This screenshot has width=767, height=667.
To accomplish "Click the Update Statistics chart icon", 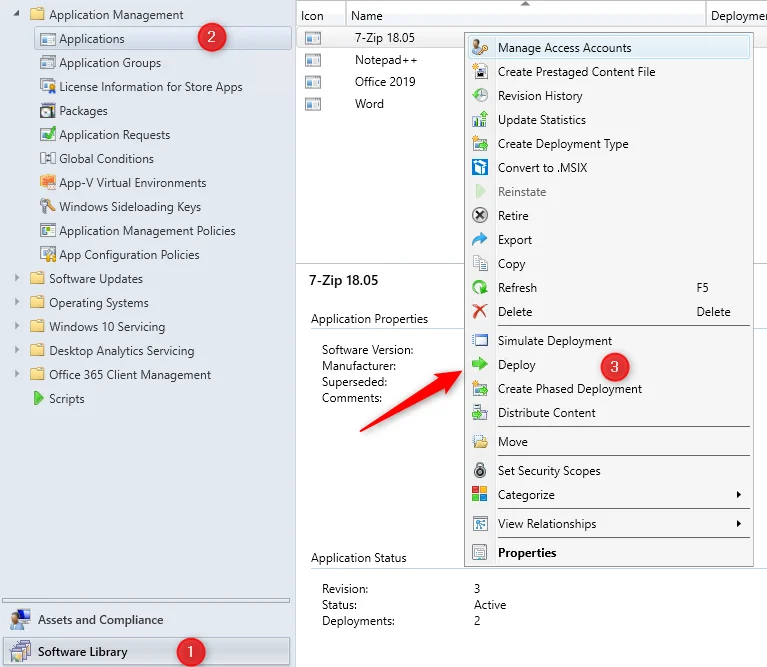I will (x=480, y=119).
